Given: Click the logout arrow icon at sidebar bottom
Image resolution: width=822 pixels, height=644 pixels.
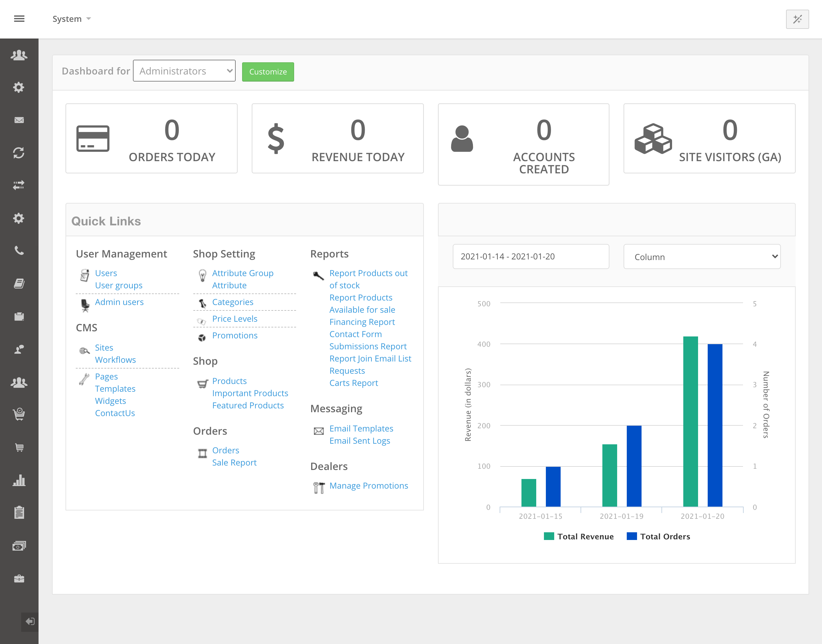Looking at the screenshot, I should (30, 621).
